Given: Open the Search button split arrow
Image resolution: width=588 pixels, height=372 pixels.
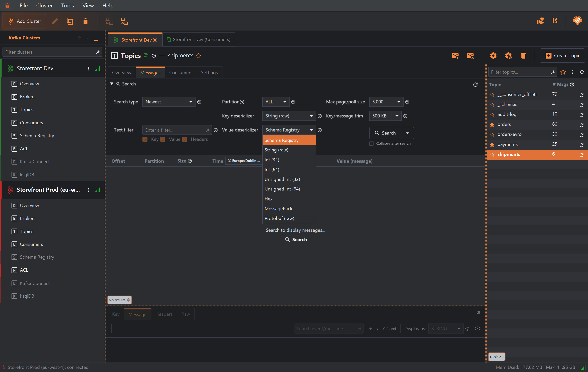Looking at the screenshot, I should [407, 133].
